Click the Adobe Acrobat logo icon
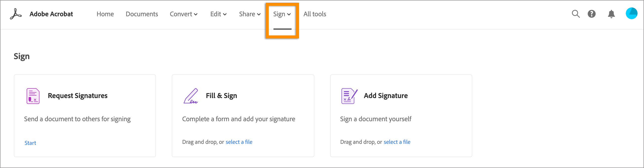The height and width of the screenshot is (168, 644). point(16,14)
